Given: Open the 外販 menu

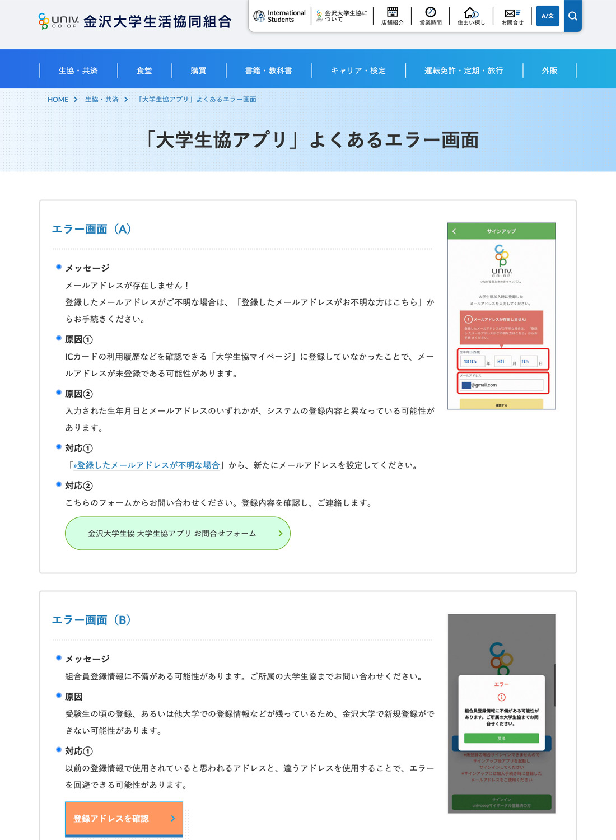Looking at the screenshot, I should [550, 71].
